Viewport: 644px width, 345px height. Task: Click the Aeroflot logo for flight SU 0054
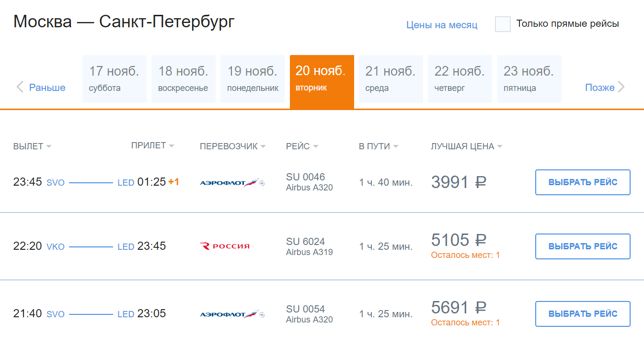[232, 314]
